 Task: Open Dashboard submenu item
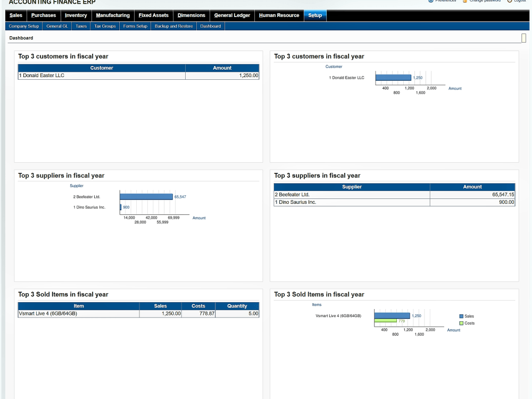point(210,26)
